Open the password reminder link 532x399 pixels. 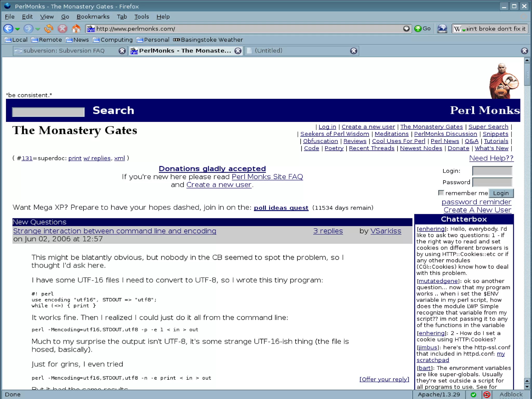[x=476, y=202]
